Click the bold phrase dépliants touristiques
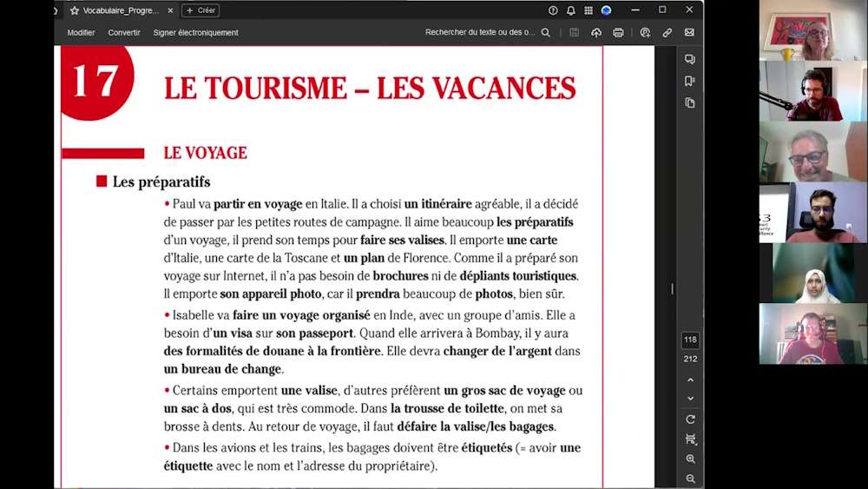 coord(518,276)
